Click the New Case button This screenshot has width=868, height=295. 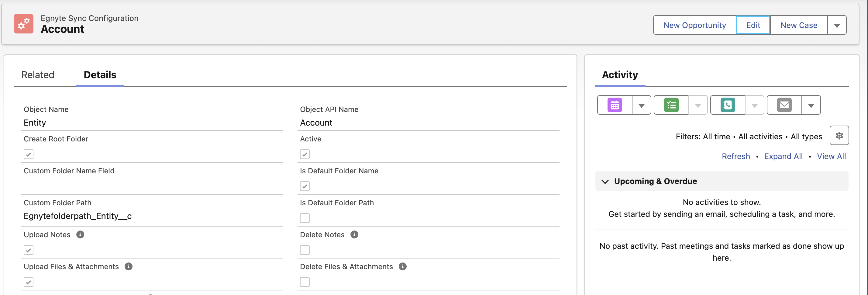point(799,25)
